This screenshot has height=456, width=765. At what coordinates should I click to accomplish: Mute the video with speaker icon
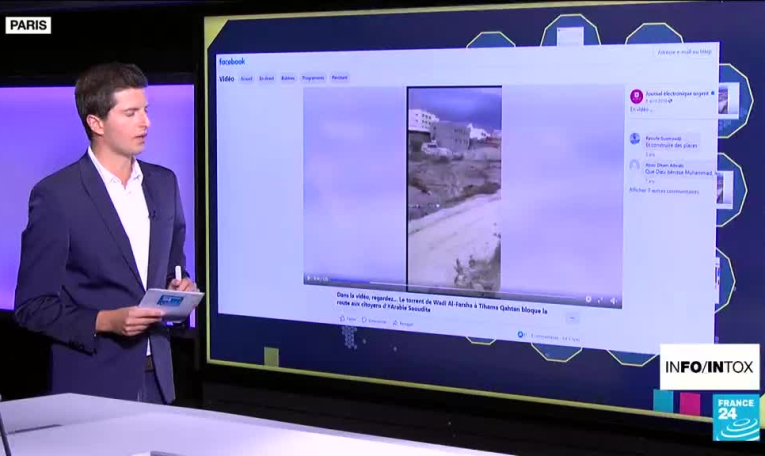[613, 301]
